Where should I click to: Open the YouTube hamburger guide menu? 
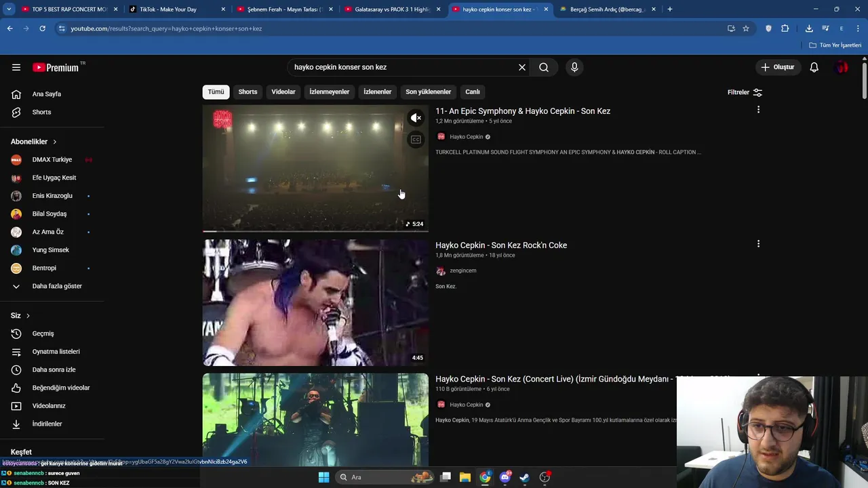(x=16, y=67)
